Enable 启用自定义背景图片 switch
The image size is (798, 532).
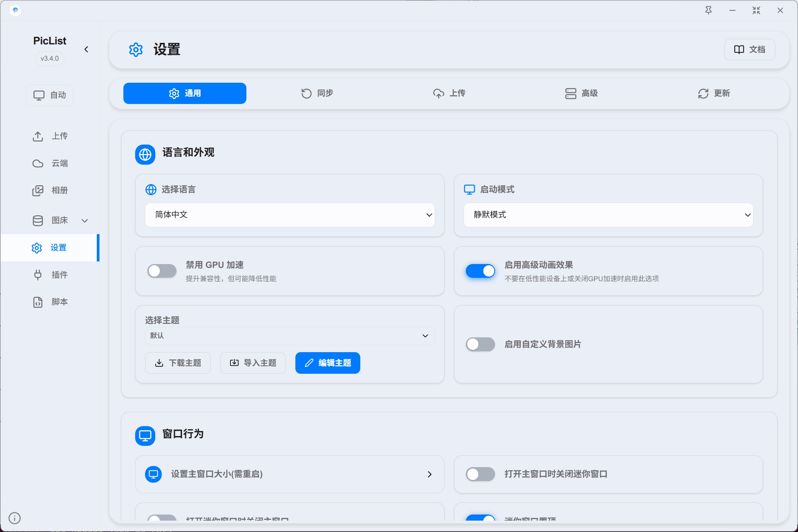tap(481, 344)
